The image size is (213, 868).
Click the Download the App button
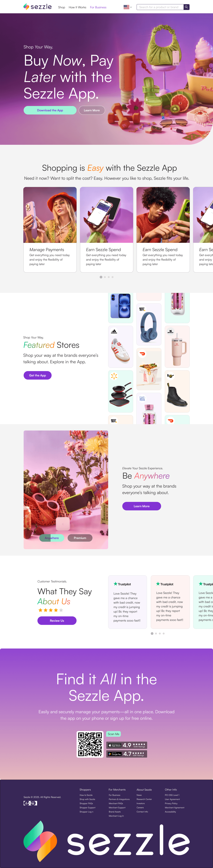pos(50,110)
